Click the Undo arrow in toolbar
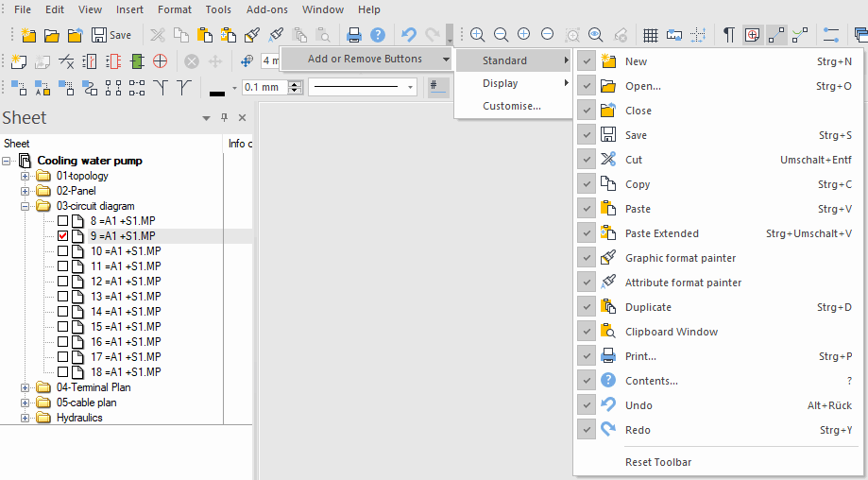 pyautogui.click(x=409, y=35)
